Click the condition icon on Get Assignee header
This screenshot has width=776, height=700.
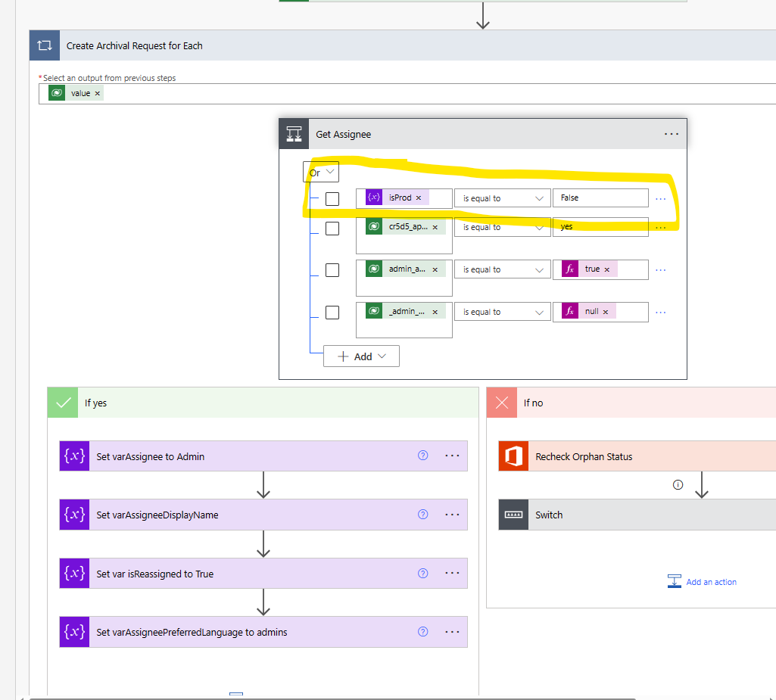[x=295, y=133]
